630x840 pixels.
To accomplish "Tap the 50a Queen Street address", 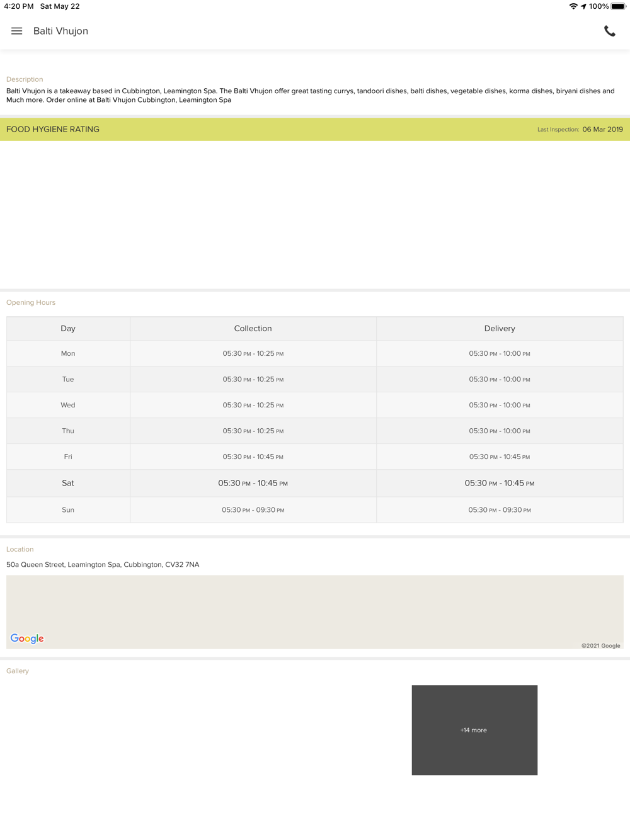I will [103, 565].
